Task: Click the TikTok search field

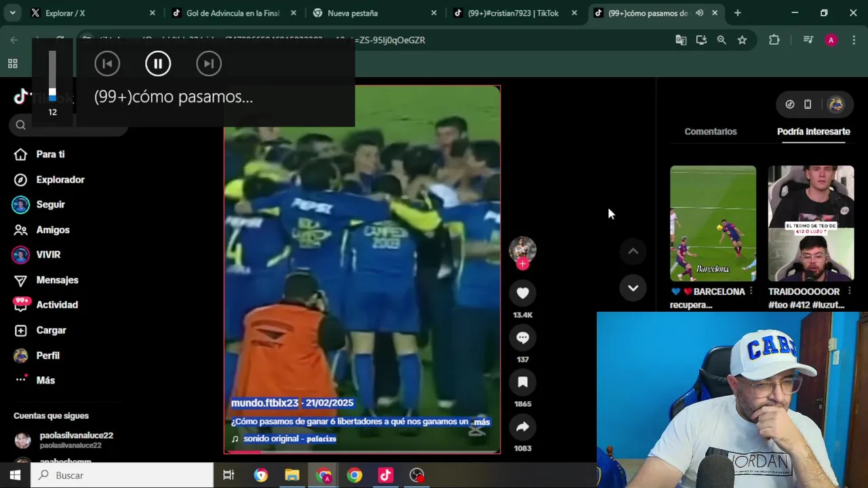Action: 69,125
